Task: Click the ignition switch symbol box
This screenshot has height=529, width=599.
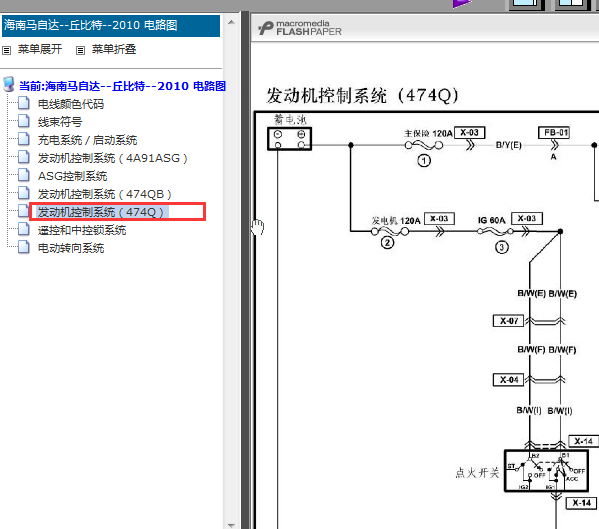Action: [x=546, y=471]
